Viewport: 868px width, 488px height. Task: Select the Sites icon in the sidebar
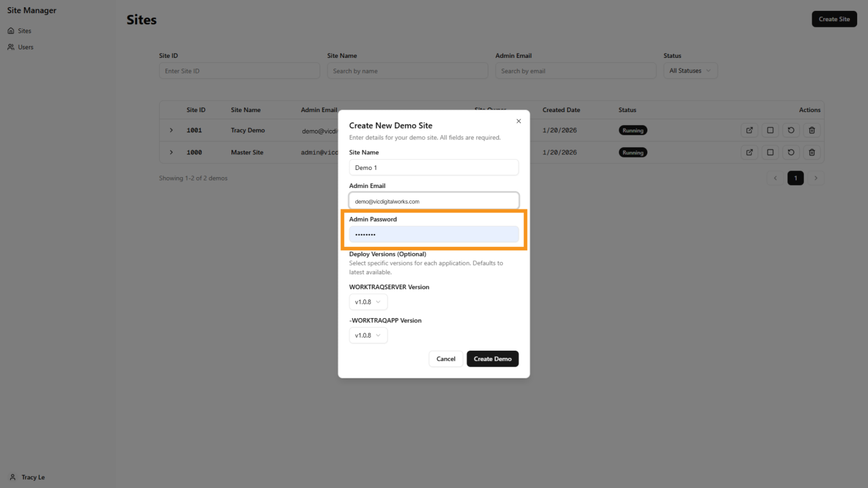coord(11,30)
